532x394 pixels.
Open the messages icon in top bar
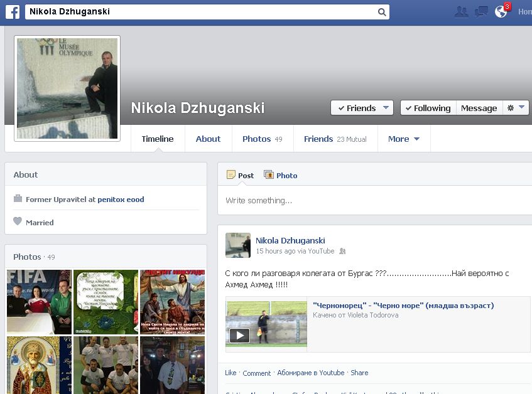481,12
